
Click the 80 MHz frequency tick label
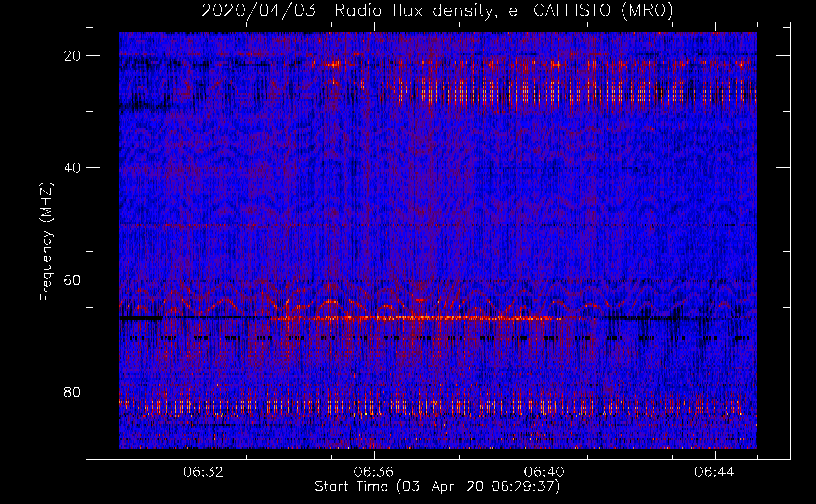click(73, 392)
